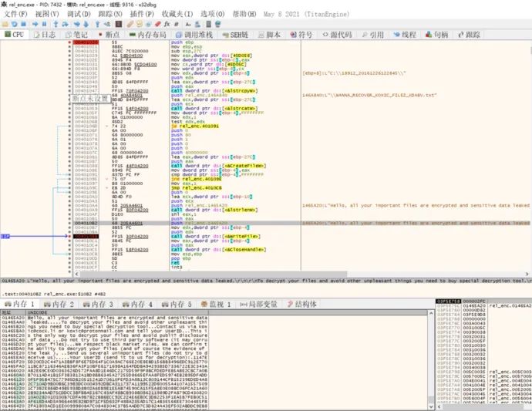Viewport: 532px width, 411px height.
Task: Click the Trace into icon
Action: coord(76,24)
